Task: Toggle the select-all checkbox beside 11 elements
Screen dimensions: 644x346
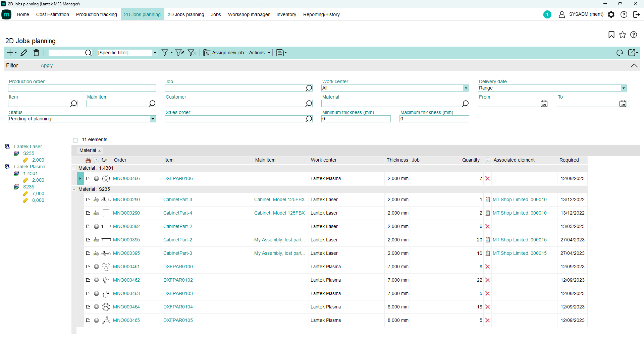Action: (75, 140)
